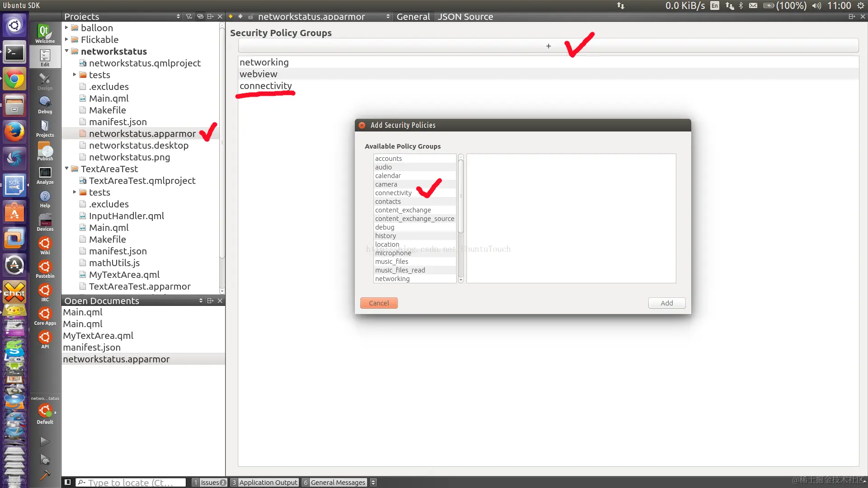
Task: Cancel the Add Security Policies dialog
Action: [x=378, y=303]
